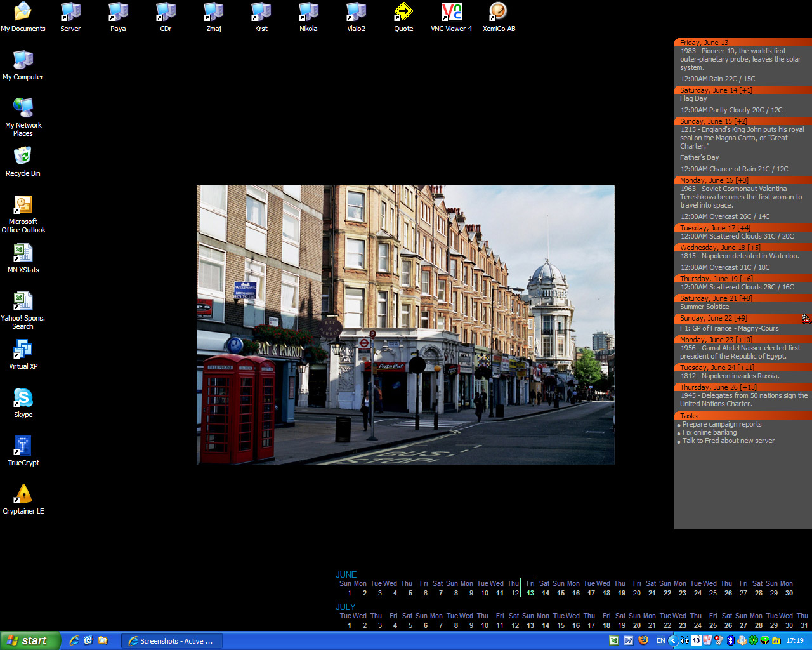Click the Bluetooth tray icon

tap(730, 640)
